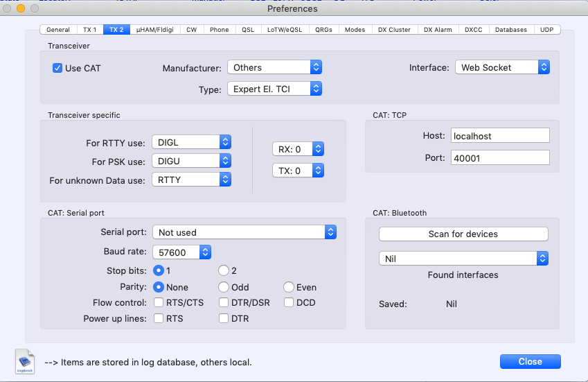
Task: Change the For RTTY use mode dropdown
Action: [x=190, y=142]
